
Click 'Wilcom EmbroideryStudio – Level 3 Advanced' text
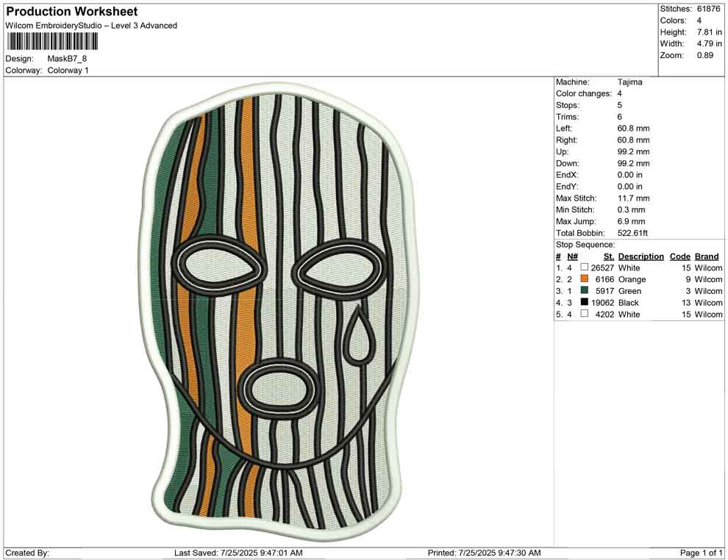point(91,26)
